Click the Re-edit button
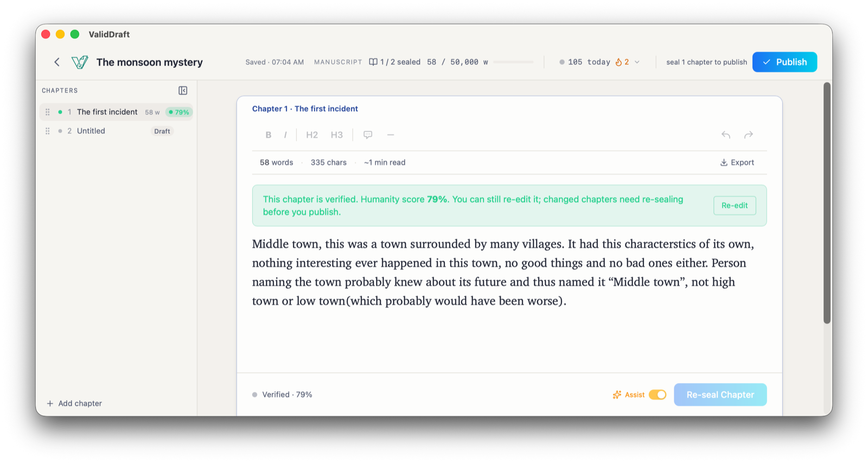The height and width of the screenshot is (463, 868). pyautogui.click(x=735, y=205)
